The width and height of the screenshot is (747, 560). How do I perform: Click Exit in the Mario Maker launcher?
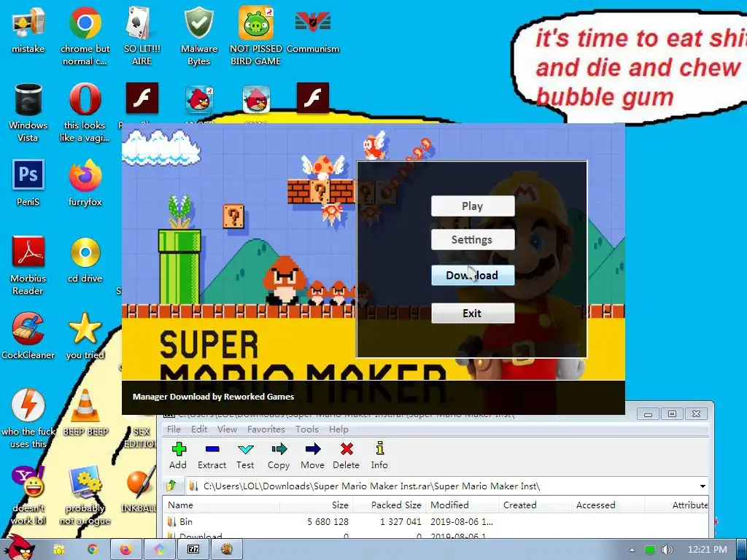(x=473, y=314)
